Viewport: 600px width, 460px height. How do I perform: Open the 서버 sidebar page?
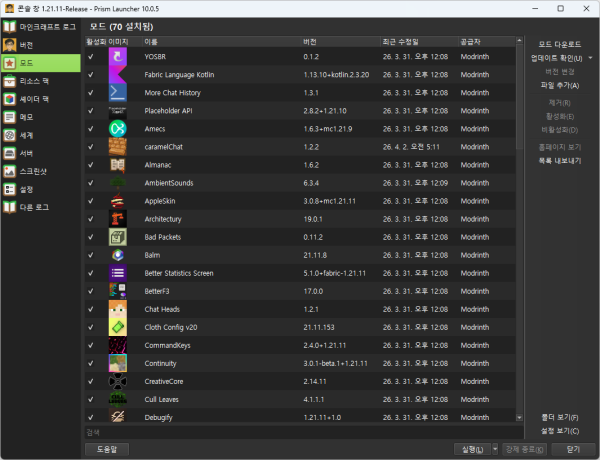pyautogui.click(x=41, y=153)
